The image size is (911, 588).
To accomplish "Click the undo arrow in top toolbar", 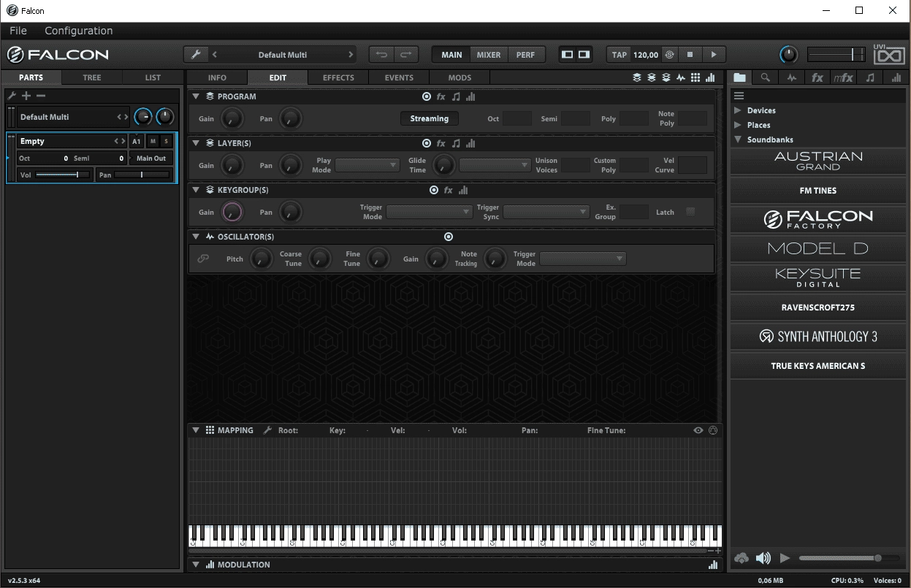I will (381, 55).
